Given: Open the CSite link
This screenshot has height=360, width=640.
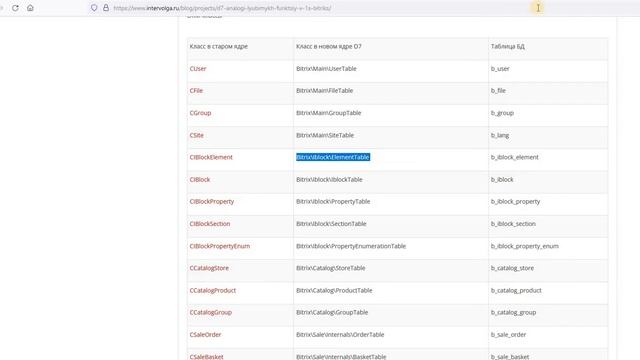Looking at the screenshot, I should pos(197,135).
